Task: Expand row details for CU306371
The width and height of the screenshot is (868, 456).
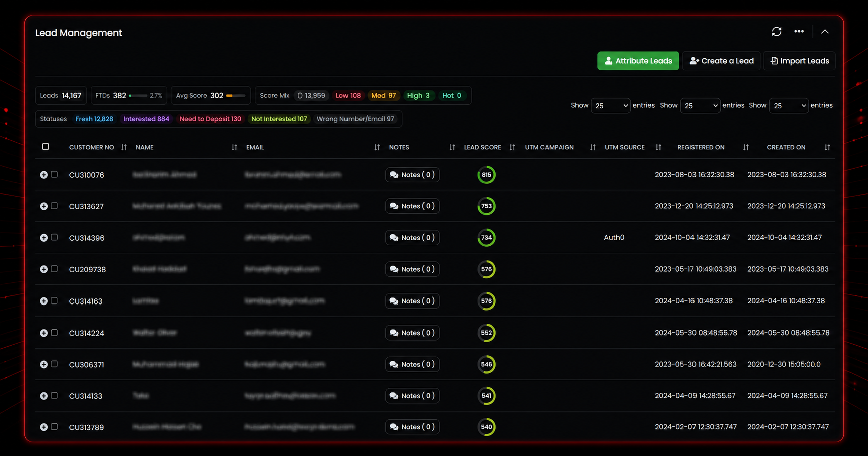Action: (44, 365)
